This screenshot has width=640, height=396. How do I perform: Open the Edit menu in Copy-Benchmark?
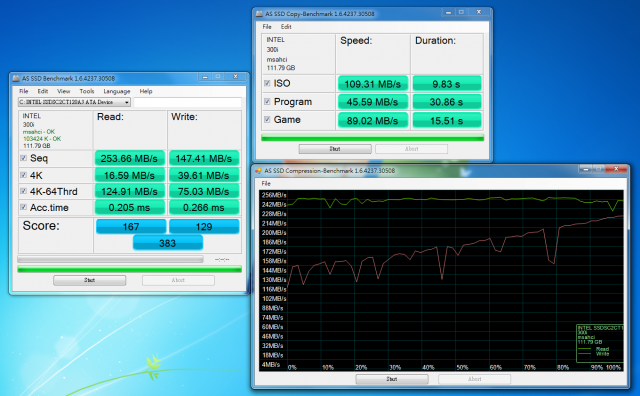286,27
